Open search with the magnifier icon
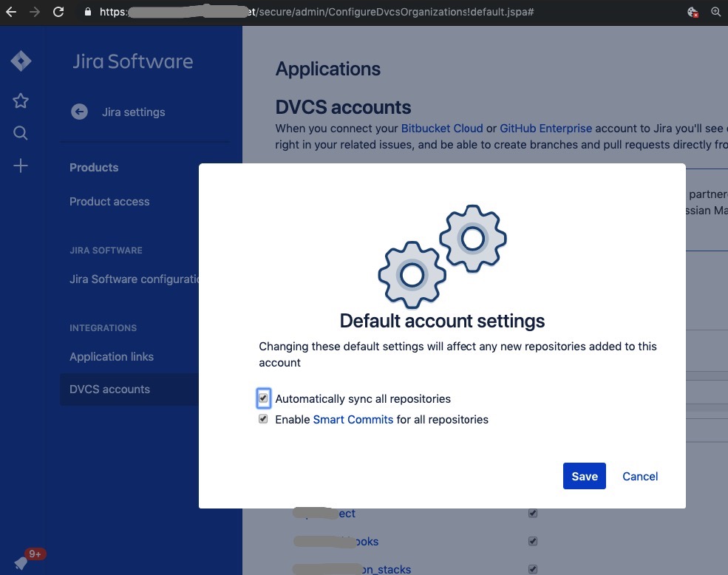Screen dimensions: 728x575 pos(21,133)
